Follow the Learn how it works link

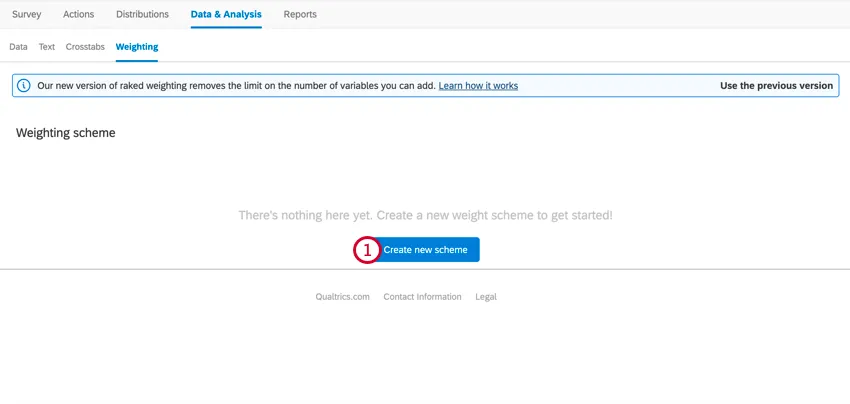[478, 86]
